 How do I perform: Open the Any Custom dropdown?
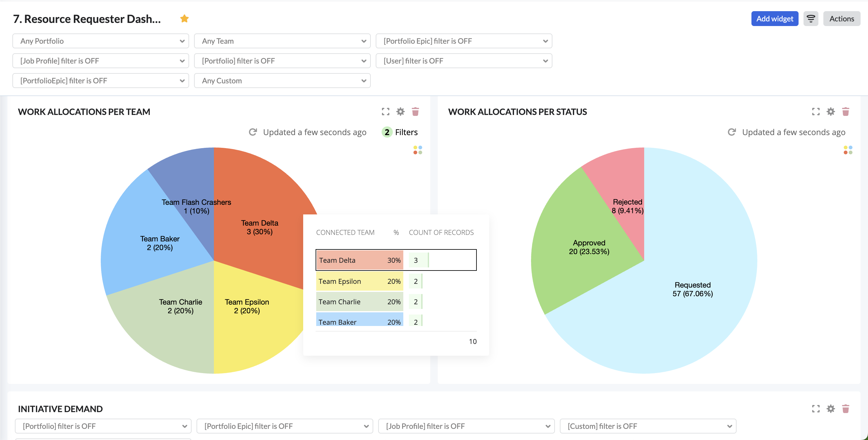pyautogui.click(x=282, y=81)
